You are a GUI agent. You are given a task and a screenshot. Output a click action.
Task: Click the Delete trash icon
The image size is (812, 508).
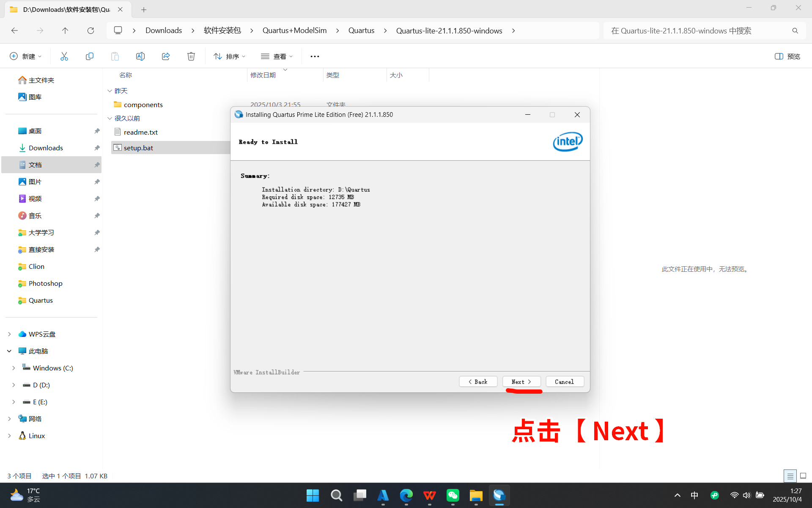point(191,56)
